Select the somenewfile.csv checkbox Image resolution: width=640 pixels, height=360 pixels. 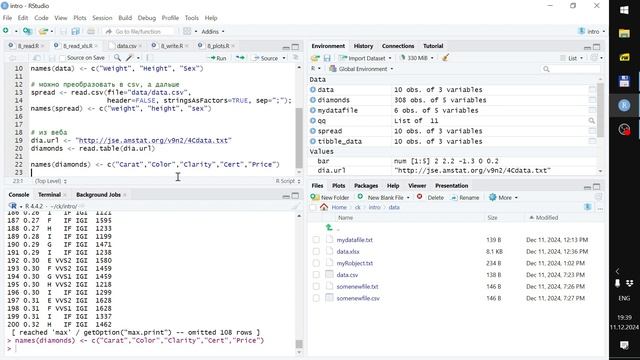coord(316,298)
